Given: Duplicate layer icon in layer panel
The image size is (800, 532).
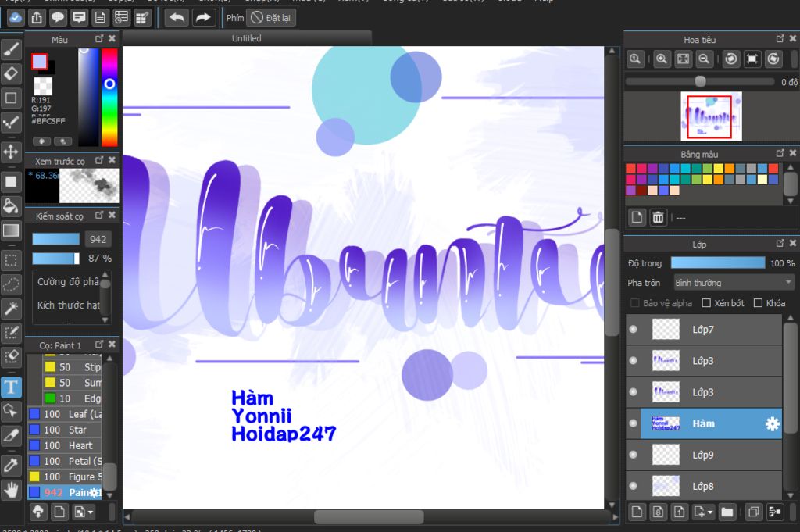Looking at the screenshot, I should pyautogui.click(x=753, y=512).
